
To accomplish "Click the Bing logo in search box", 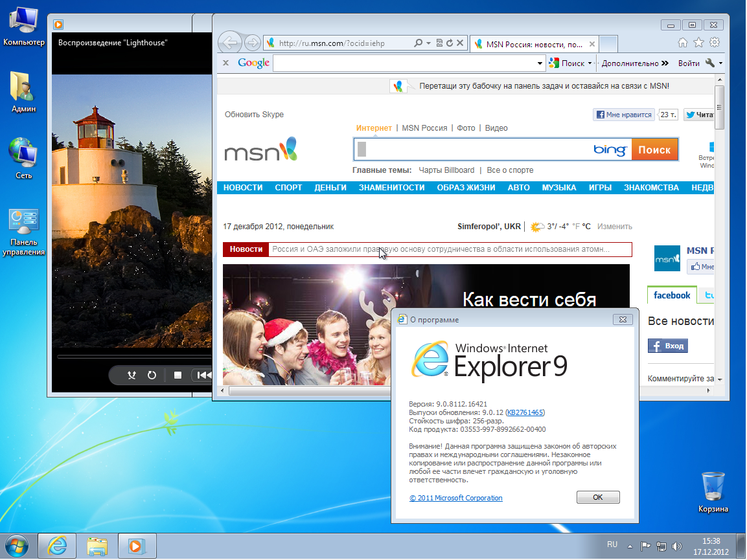I will click(610, 150).
